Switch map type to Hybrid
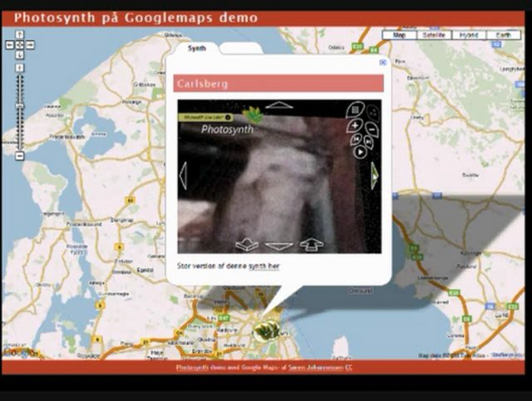The height and width of the screenshot is (401, 532). coord(469,35)
